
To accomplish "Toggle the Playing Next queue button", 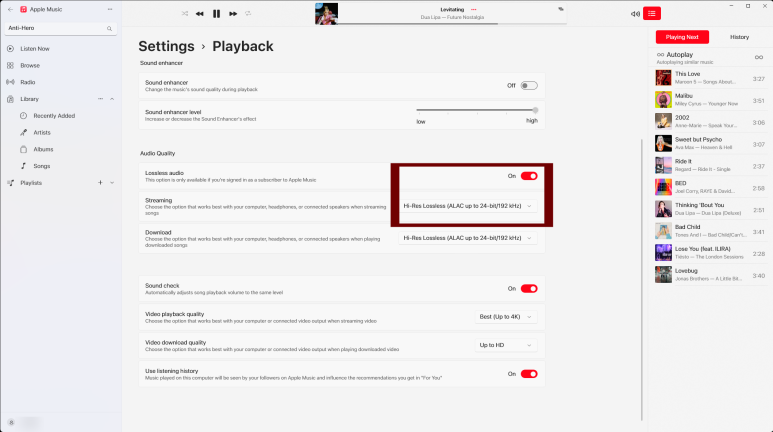I will (652, 14).
